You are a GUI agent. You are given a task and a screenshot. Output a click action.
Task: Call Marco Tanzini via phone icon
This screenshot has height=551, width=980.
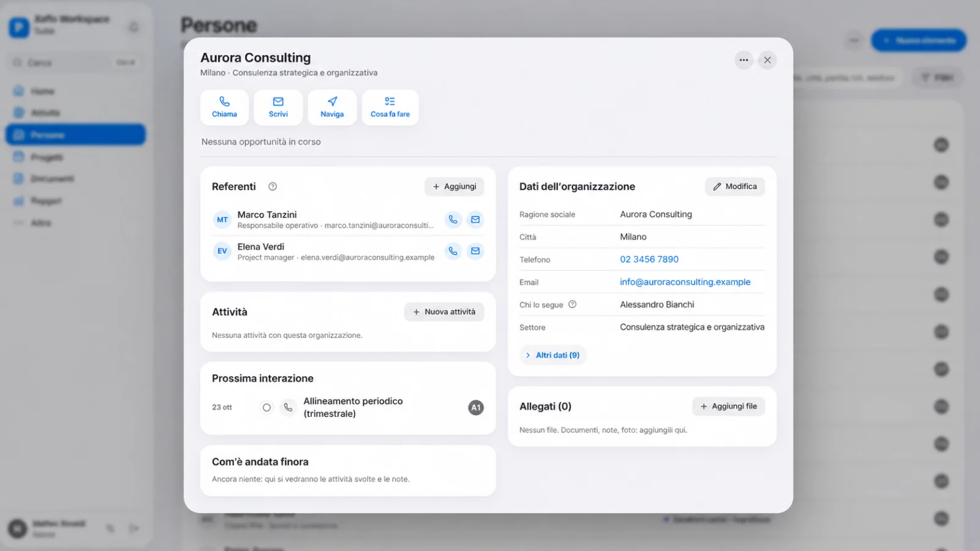pos(453,219)
